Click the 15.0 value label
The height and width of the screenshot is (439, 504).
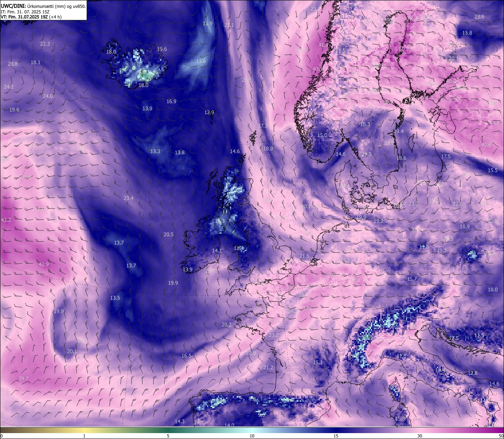click(322, 135)
